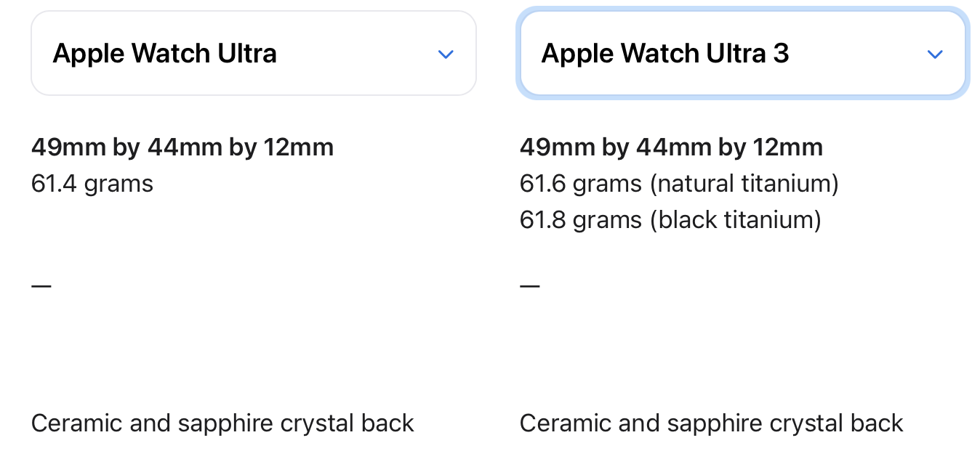Click the chevron in the Apple Watch Ultra 3 selector
Image resolution: width=980 pixels, height=459 pixels.
tap(935, 54)
